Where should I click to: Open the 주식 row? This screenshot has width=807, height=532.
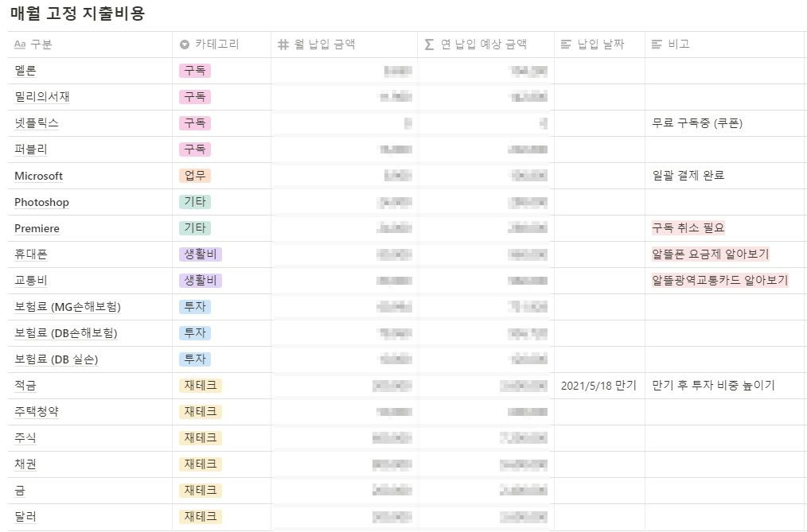25,437
